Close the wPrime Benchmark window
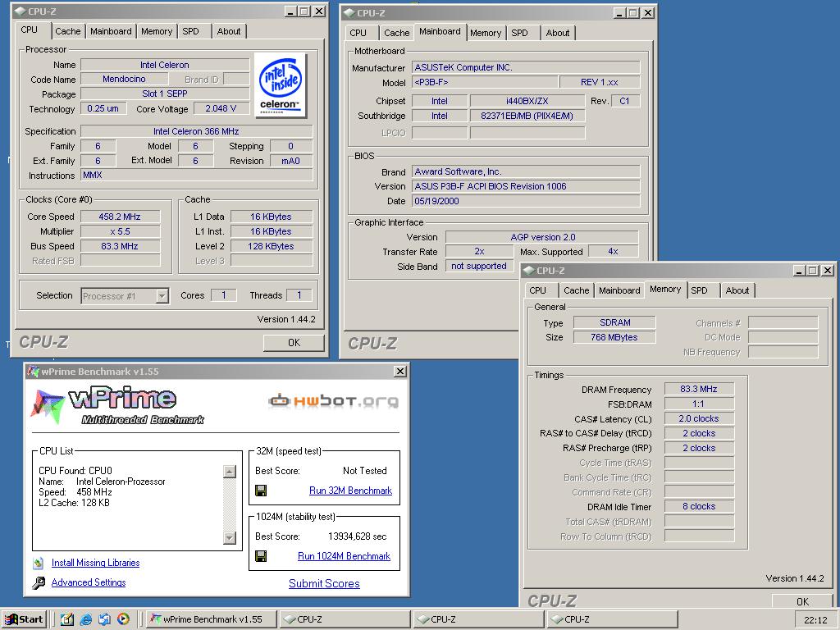 (399, 371)
